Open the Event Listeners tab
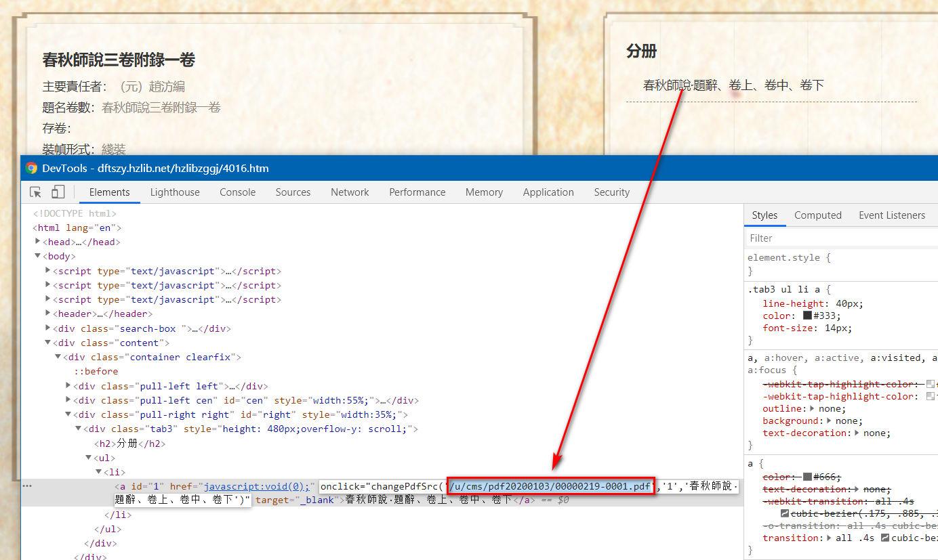938x560 pixels. click(891, 215)
